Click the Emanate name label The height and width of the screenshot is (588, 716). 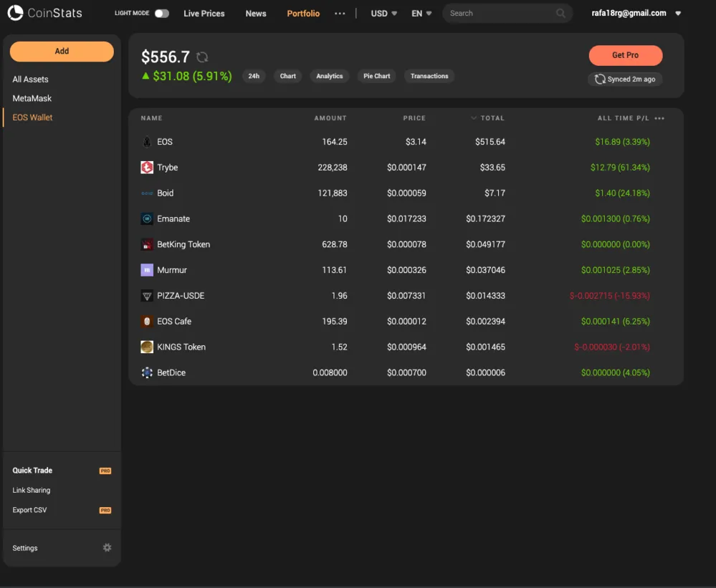[173, 218]
